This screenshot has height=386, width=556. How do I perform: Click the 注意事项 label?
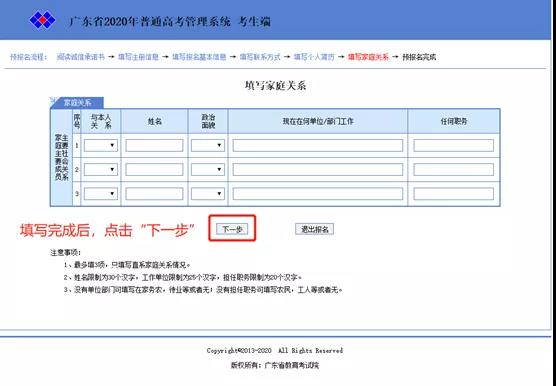[66, 253]
